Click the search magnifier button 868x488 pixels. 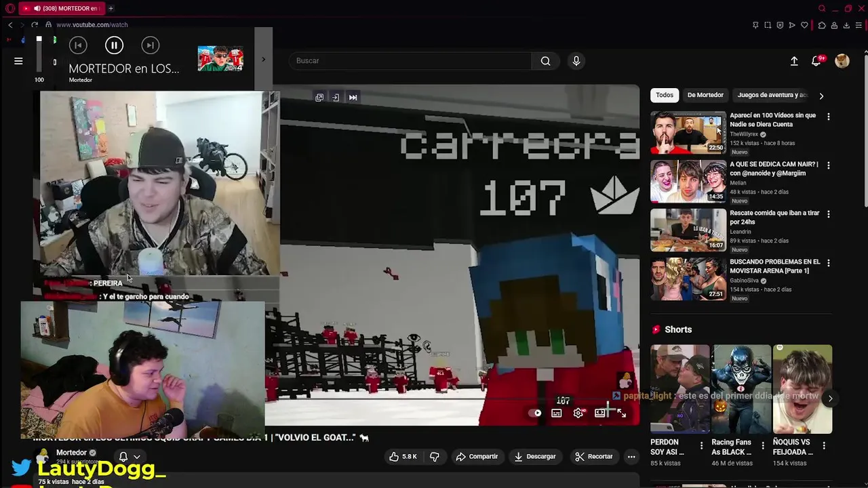tap(545, 61)
